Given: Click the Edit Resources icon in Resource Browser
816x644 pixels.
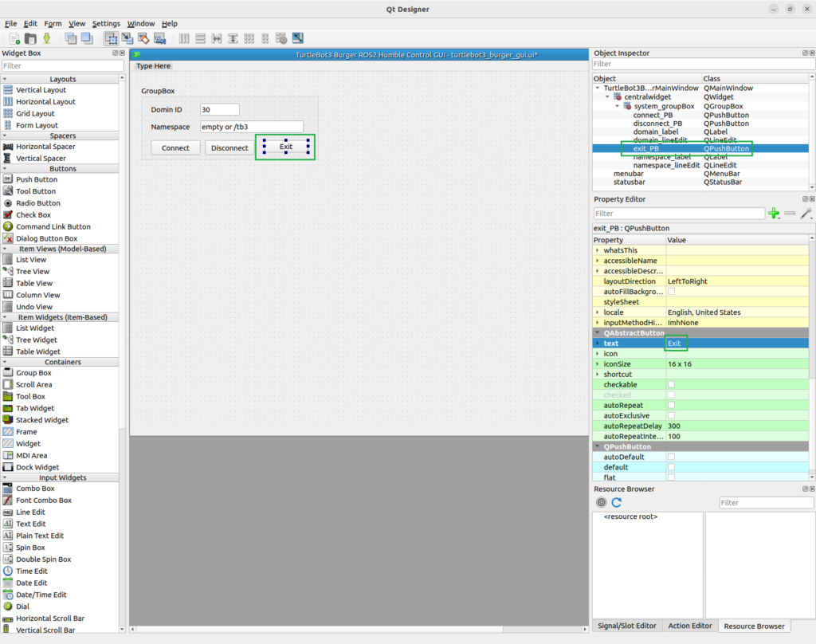Looking at the screenshot, I should (601, 502).
